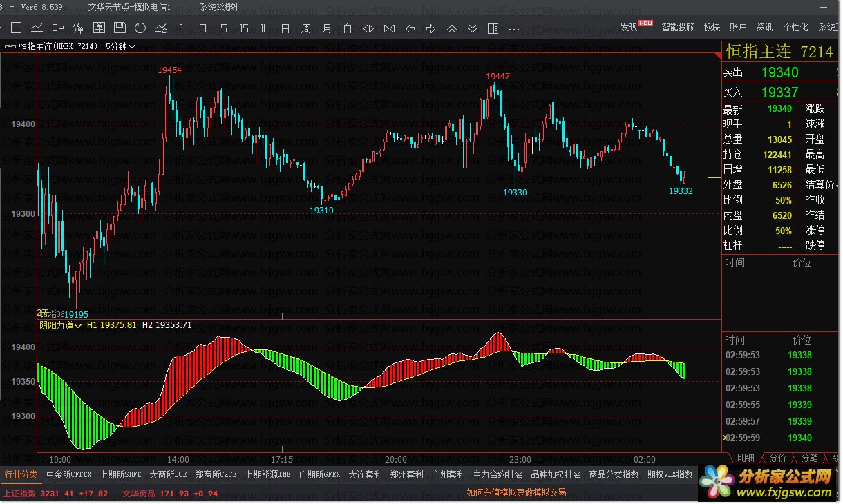Open the 板块 menu

(x=712, y=27)
